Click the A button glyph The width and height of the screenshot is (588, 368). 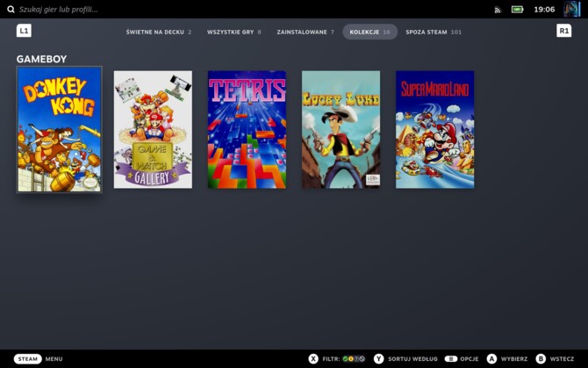[491, 359]
